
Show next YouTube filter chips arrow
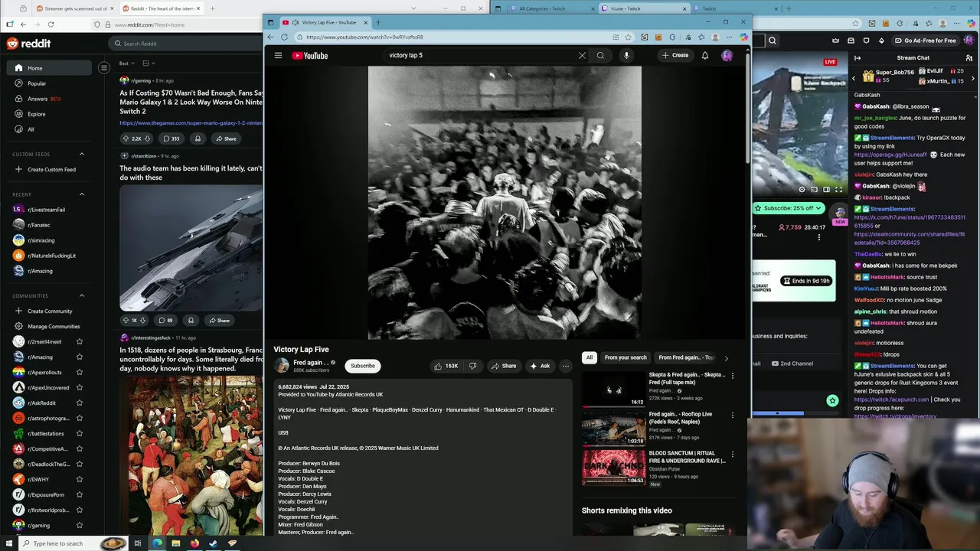tap(727, 358)
